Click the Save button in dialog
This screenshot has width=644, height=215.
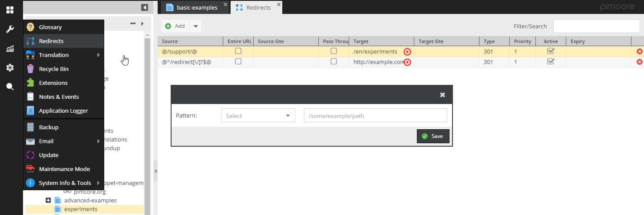(x=433, y=136)
